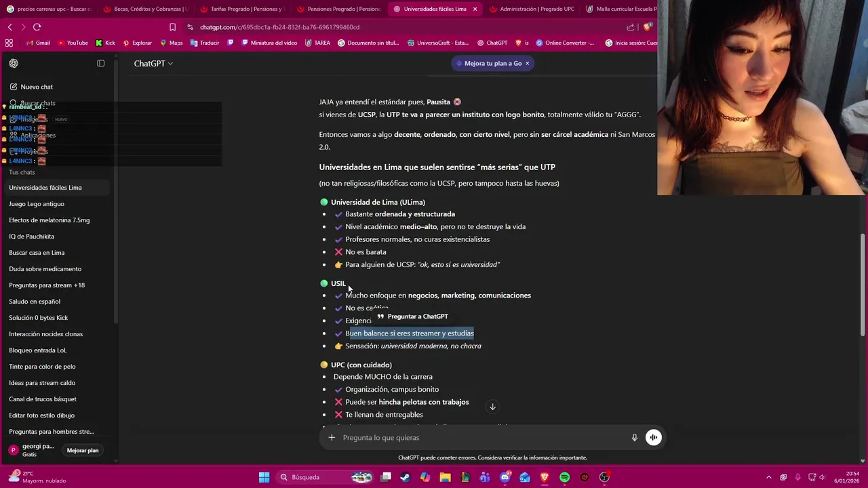
Task: Open Traducir bookmark
Action: tap(205, 43)
